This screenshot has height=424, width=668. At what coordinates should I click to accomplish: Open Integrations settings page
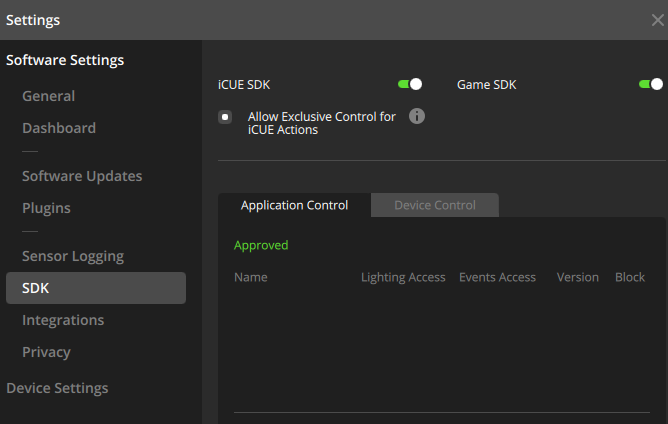(63, 320)
